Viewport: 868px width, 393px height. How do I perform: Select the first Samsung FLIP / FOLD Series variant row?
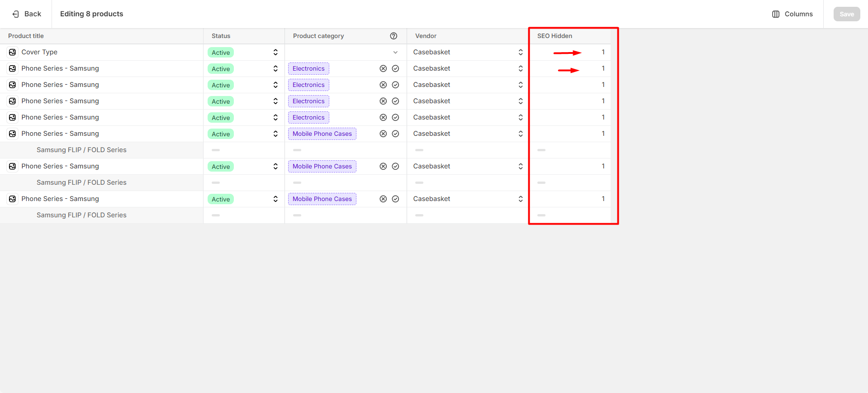pyautogui.click(x=81, y=150)
